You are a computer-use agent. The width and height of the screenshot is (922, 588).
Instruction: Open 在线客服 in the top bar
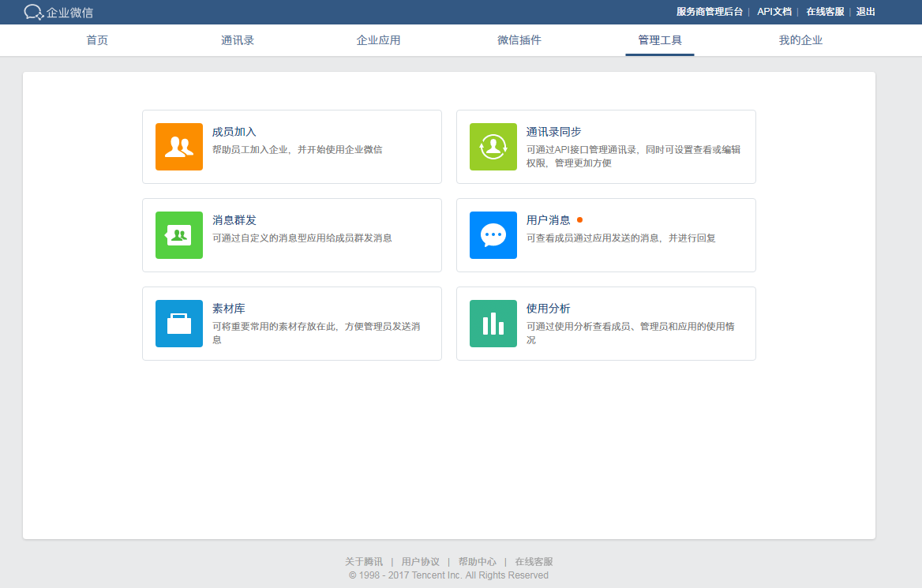tap(825, 12)
